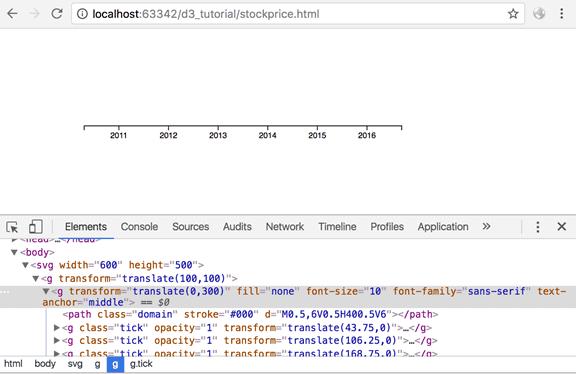Show more DevTools tabs chevron
Viewport: 576px width, 374px height.
click(x=486, y=226)
